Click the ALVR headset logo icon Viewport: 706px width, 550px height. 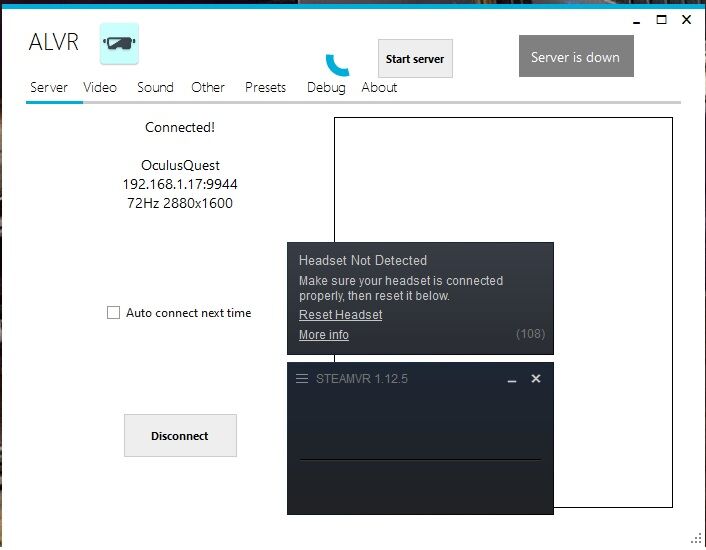[x=119, y=43]
